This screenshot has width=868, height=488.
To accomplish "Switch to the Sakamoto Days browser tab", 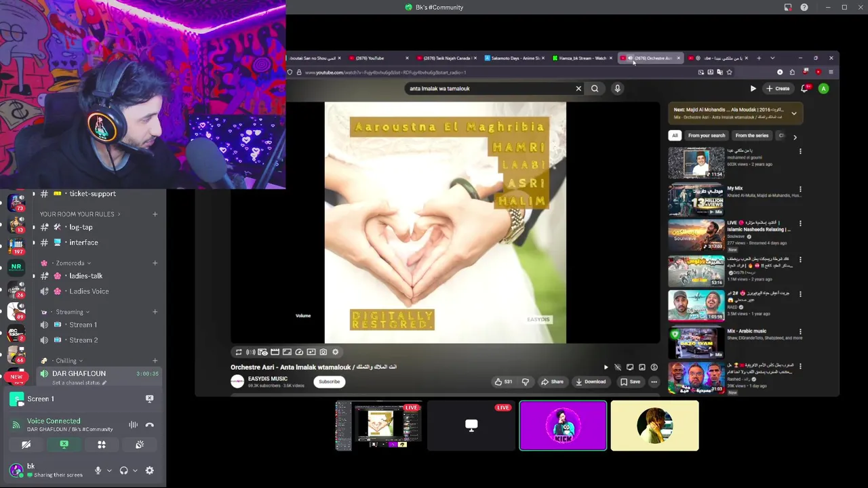I will [x=515, y=58].
